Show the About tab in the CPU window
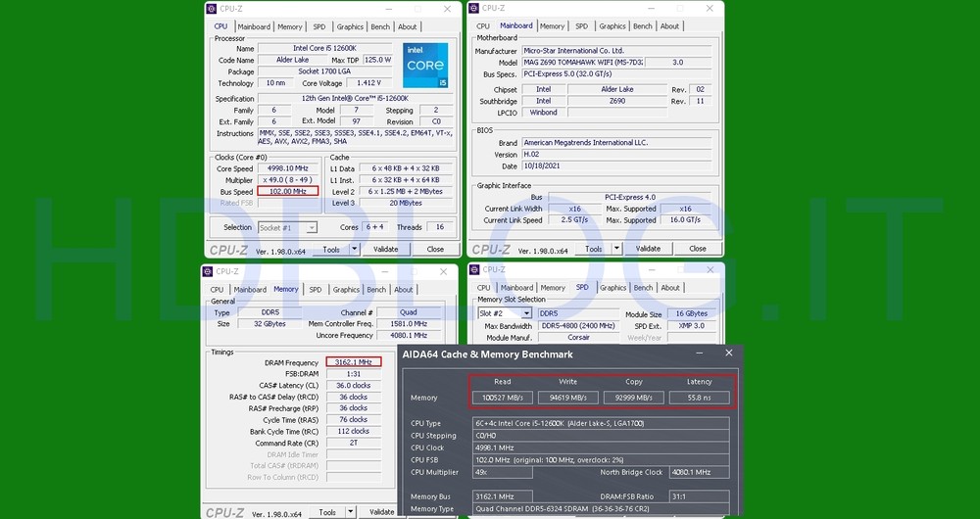The width and height of the screenshot is (980, 519). pos(408,26)
